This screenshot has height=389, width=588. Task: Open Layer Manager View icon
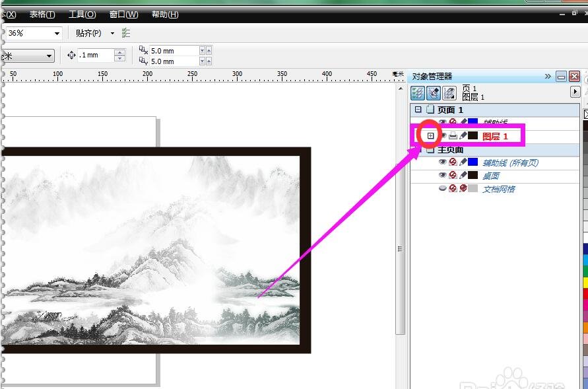449,92
